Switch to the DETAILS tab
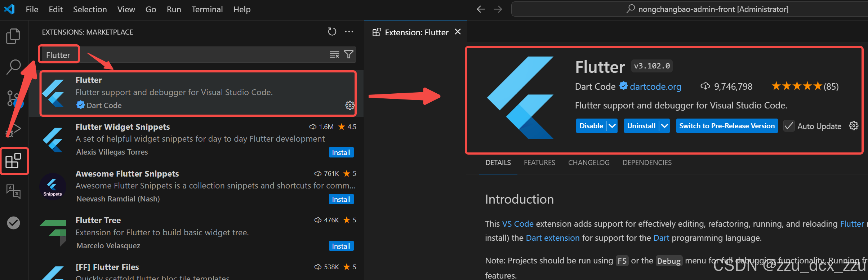Viewport: 868px width, 280px height. pyautogui.click(x=498, y=163)
